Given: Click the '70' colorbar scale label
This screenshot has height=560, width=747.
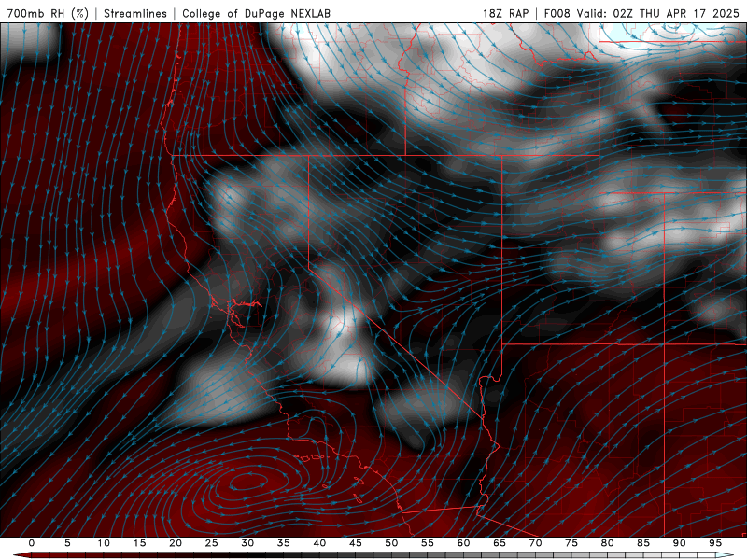Looking at the screenshot, I should [535, 543].
